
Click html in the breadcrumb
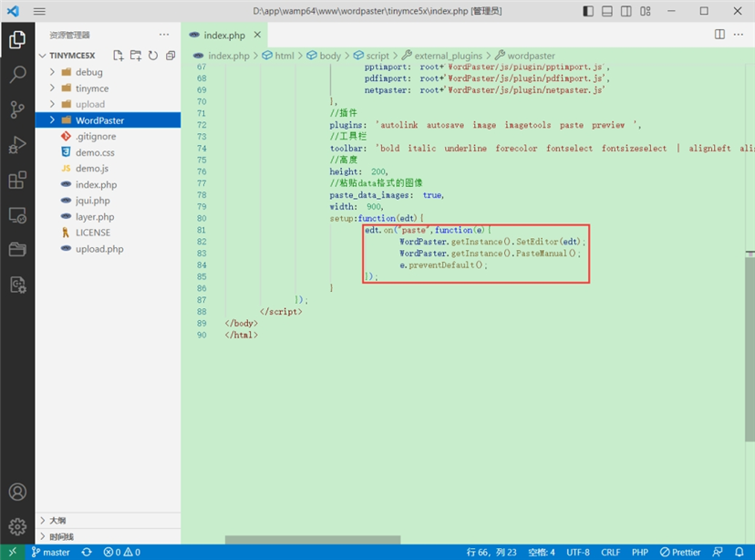click(x=284, y=56)
